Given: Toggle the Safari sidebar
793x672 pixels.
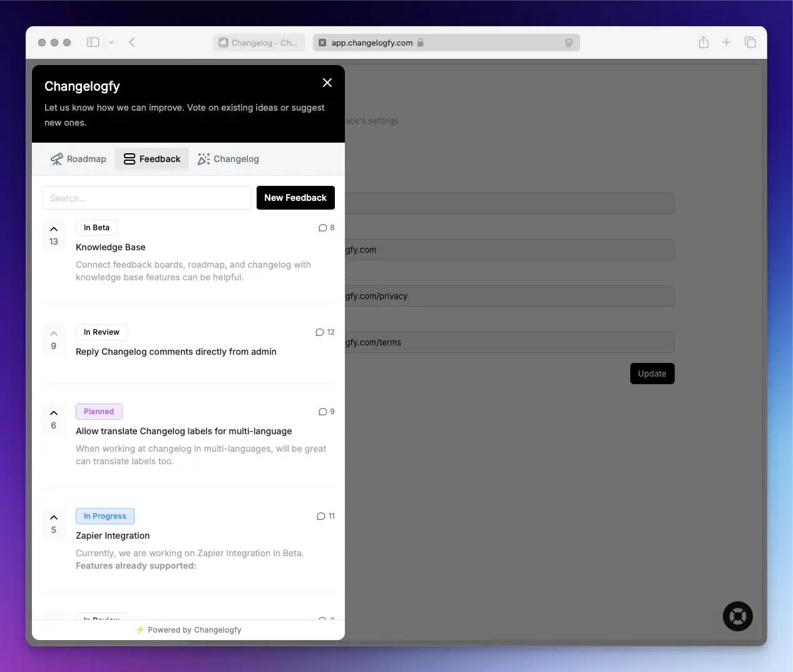Looking at the screenshot, I should (93, 43).
